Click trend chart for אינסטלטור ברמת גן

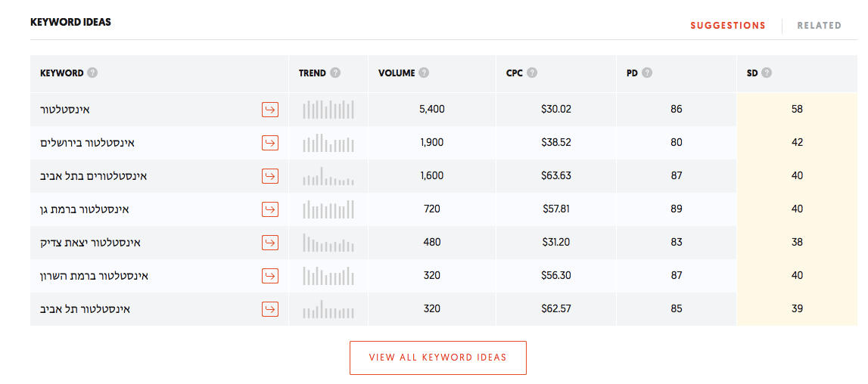point(328,209)
